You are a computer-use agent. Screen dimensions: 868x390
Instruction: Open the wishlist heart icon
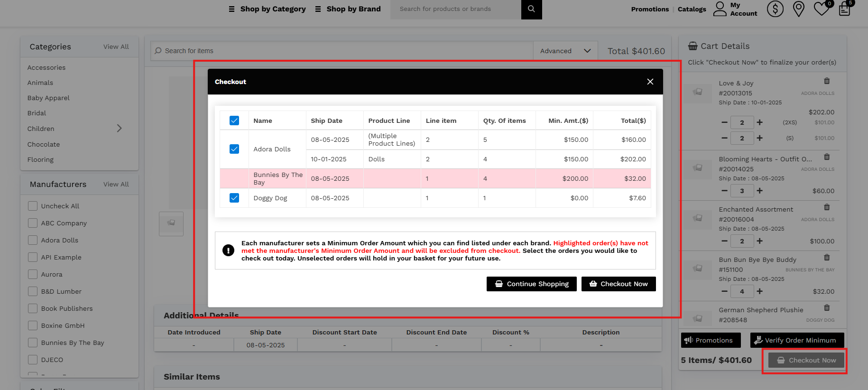click(822, 9)
